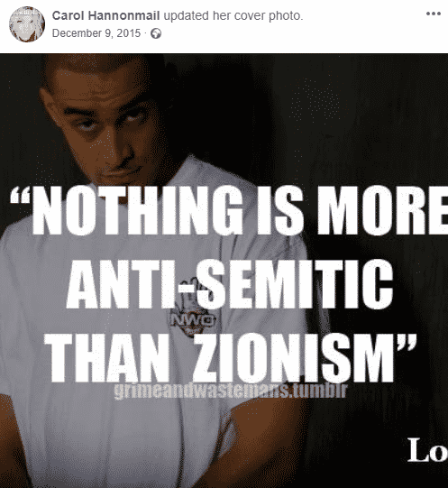The width and height of the screenshot is (448, 488).
Task: Open Carol Hannonmail's profile picture
Action: [27, 24]
